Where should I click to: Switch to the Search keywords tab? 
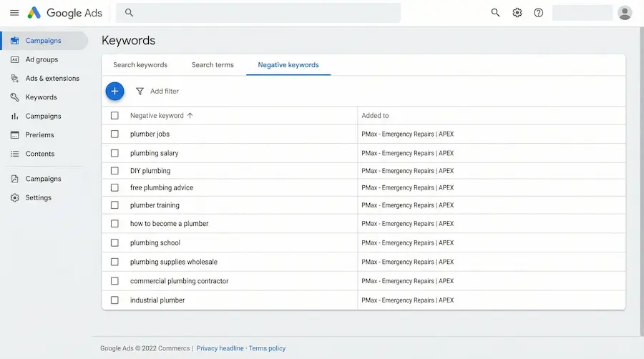click(140, 65)
